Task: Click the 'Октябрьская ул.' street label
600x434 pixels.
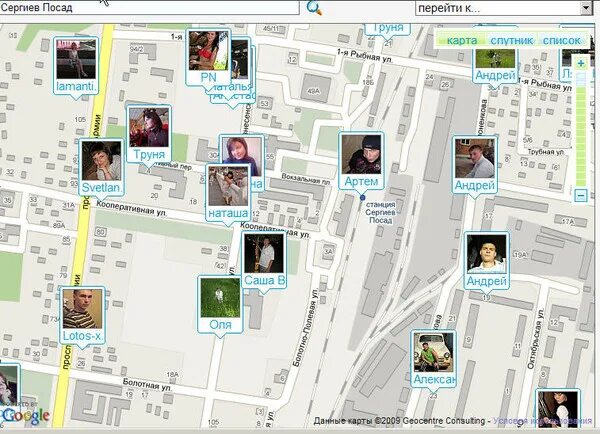Action: pyautogui.click(x=536, y=339)
